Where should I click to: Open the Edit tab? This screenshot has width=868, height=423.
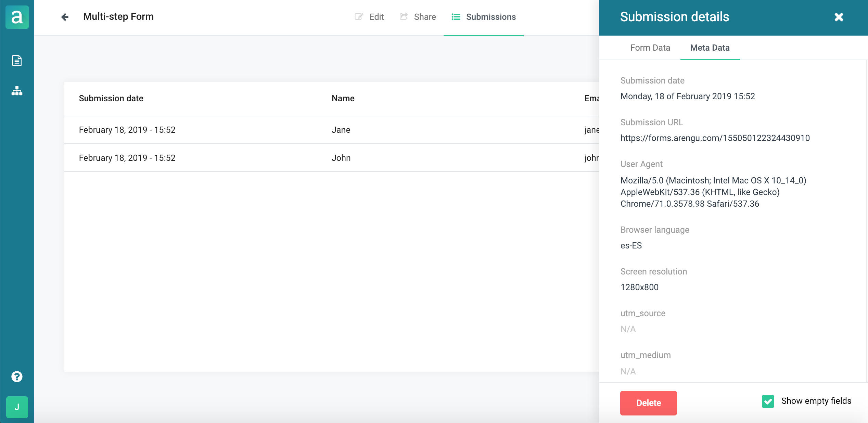pyautogui.click(x=369, y=17)
